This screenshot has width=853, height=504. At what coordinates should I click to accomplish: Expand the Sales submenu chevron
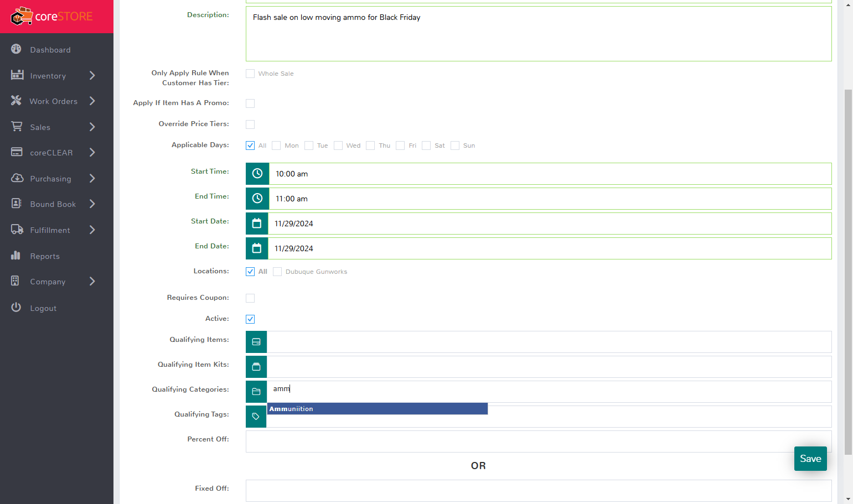click(92, 127)
